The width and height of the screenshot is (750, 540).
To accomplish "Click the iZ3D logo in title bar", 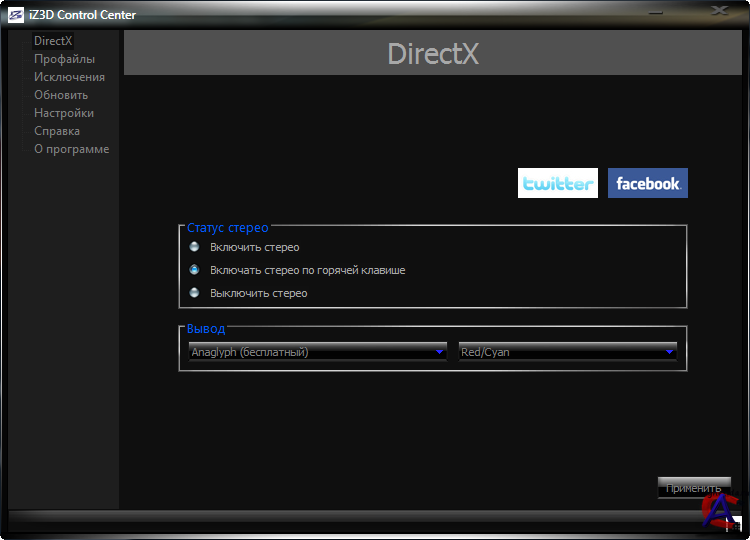I will pos(16,15).
